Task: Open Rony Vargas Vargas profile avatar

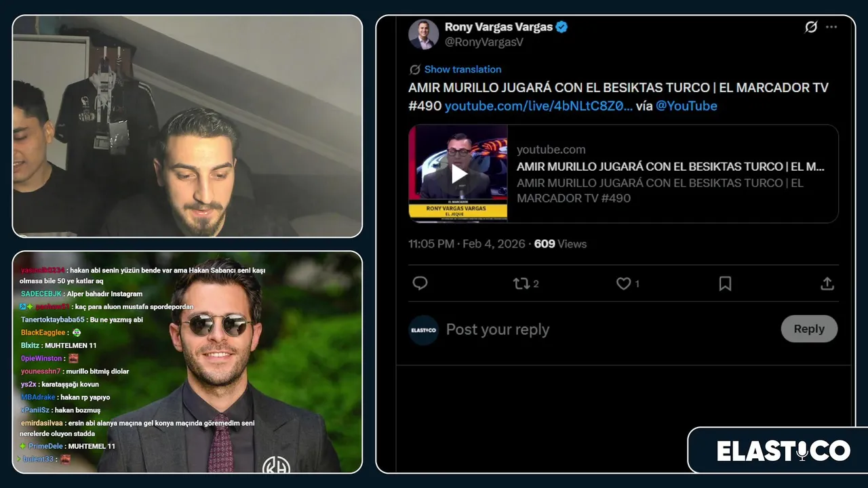Action: (x=423, y=35)
